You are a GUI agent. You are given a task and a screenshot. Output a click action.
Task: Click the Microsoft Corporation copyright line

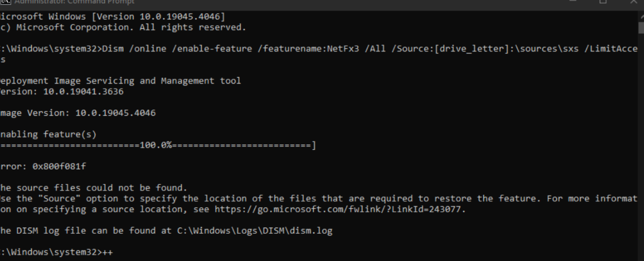pyautogui.click(x=123, y=27)
